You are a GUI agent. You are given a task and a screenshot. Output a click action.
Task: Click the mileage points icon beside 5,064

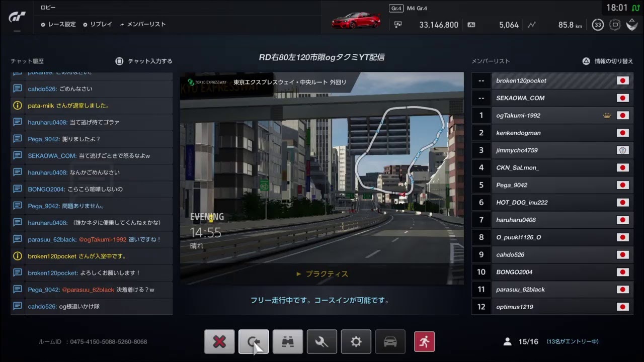click(x=471, y=25)
